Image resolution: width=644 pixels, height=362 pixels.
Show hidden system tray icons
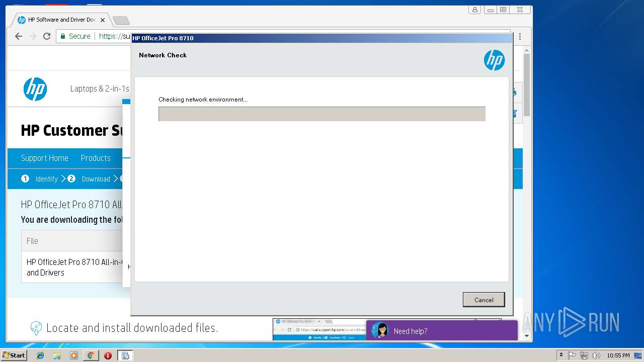click(x=561, y=355)
